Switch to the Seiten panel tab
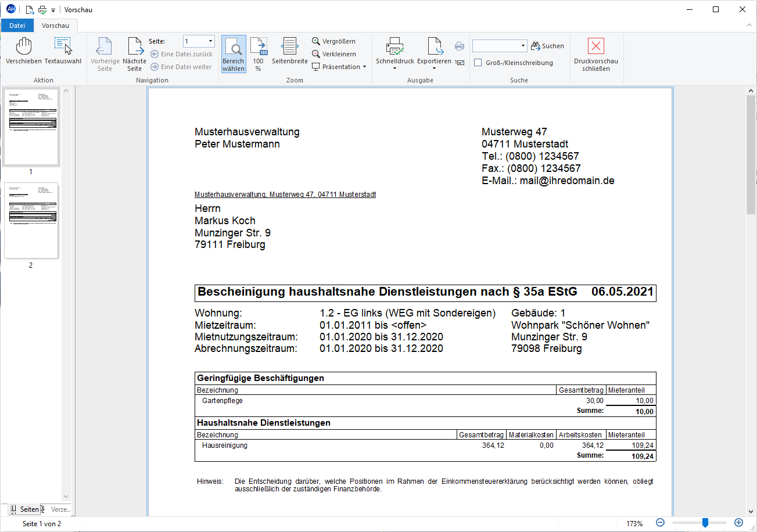Screen dimensions: 757x532 pos(24,509)
